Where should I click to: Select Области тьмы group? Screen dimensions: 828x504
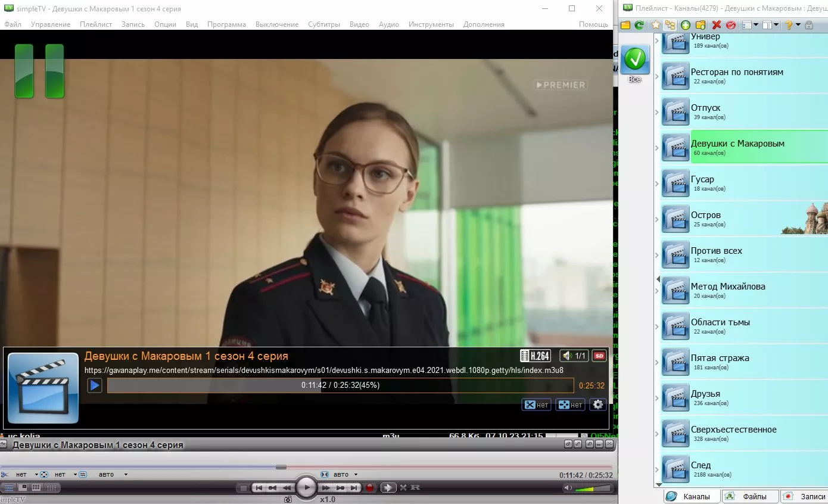pyautogui.click(x=745, y=326)
